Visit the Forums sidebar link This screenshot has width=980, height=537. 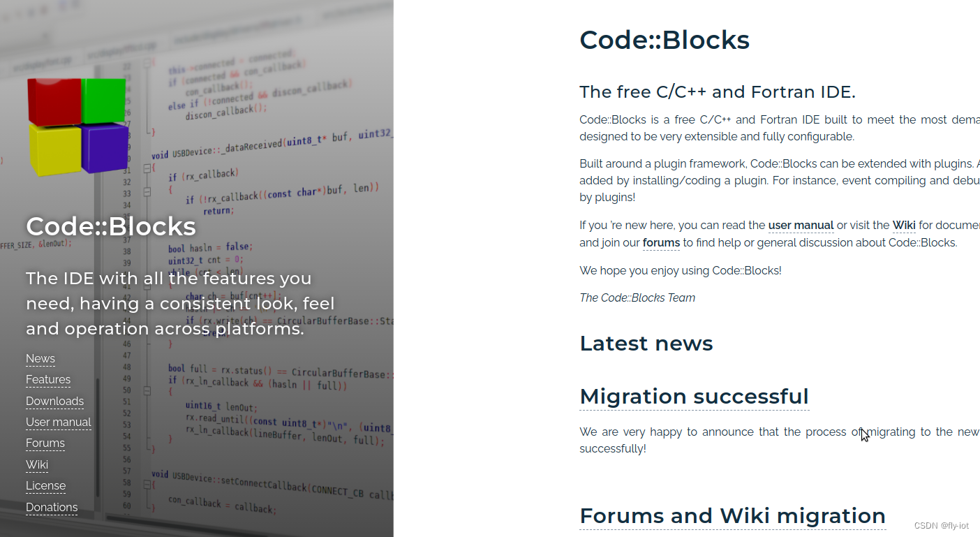coord(45,443)
